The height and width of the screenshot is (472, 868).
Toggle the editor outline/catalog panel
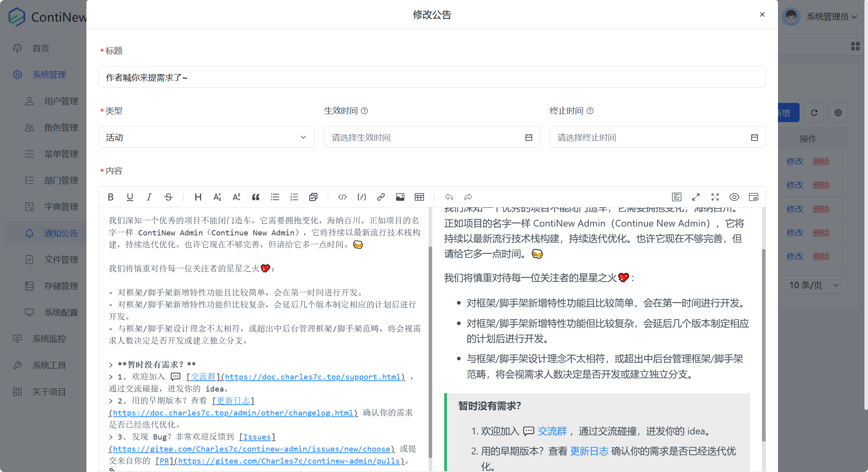pos(677,197)
